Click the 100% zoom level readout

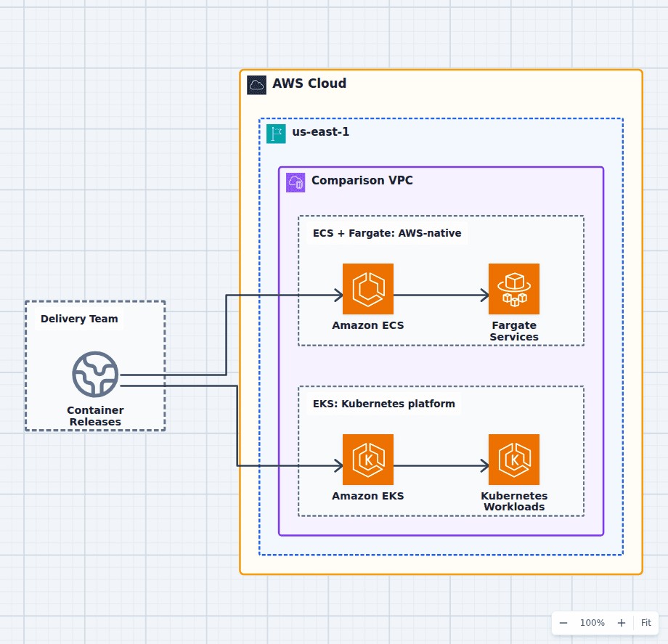point(592,623)
